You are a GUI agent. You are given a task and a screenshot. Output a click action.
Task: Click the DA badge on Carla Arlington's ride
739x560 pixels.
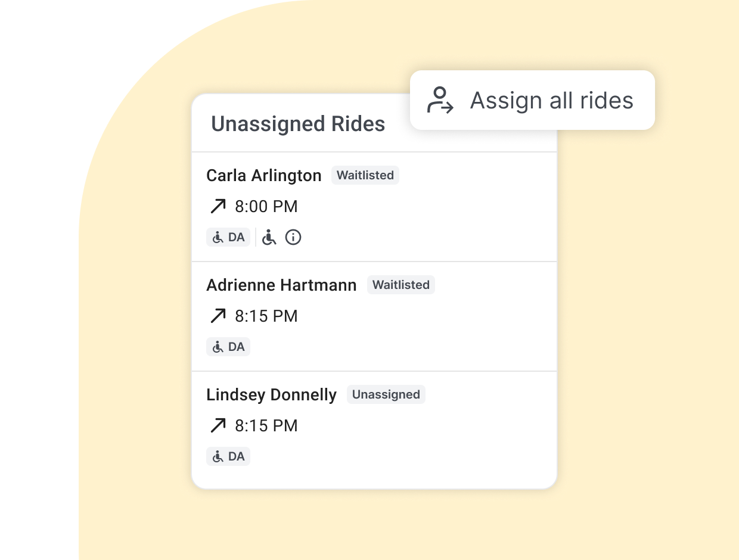click(228, 237)
